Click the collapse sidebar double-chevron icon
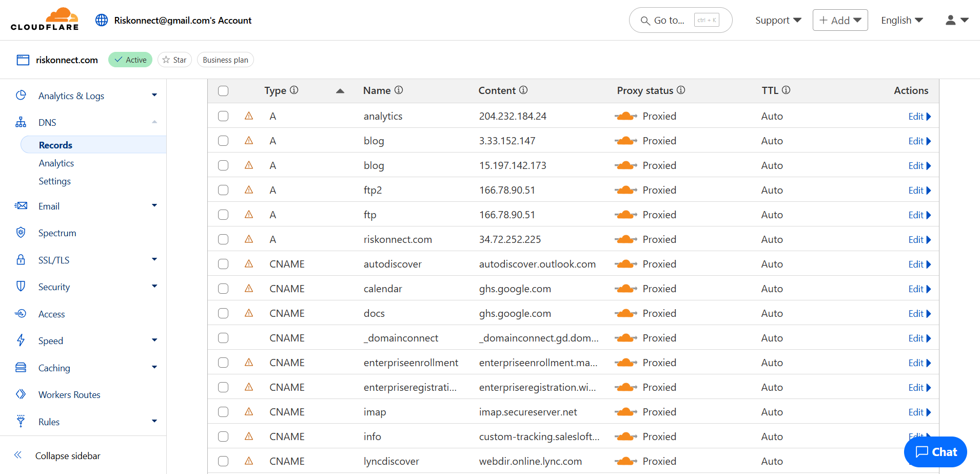980x474 pixels. click(x=18, y=455)
